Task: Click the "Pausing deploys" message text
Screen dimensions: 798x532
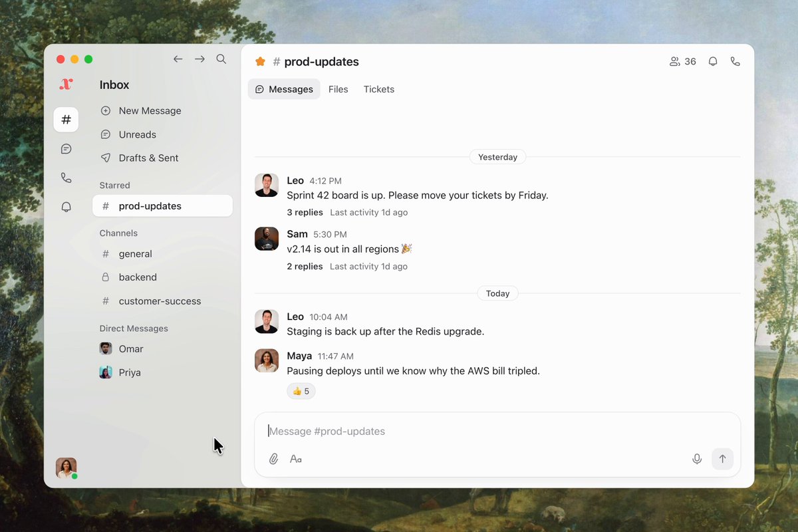Action: [x=413, y=371]
